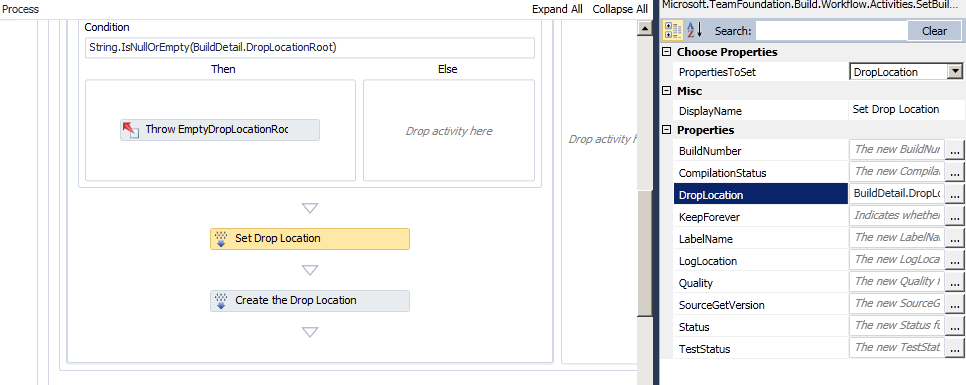Clear the property search box
Image resolution: width=966 pixels, height=385 pixels.
click(x=934, y=30)
